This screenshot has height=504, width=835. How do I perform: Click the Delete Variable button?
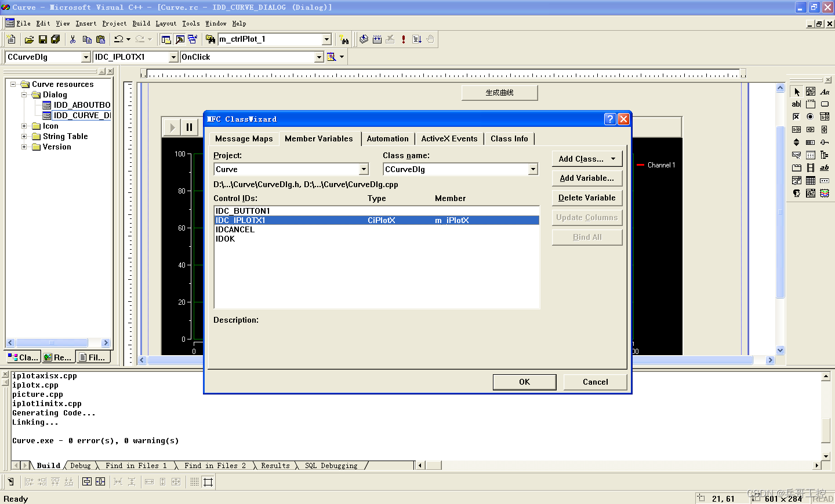(x=587, y=198)
